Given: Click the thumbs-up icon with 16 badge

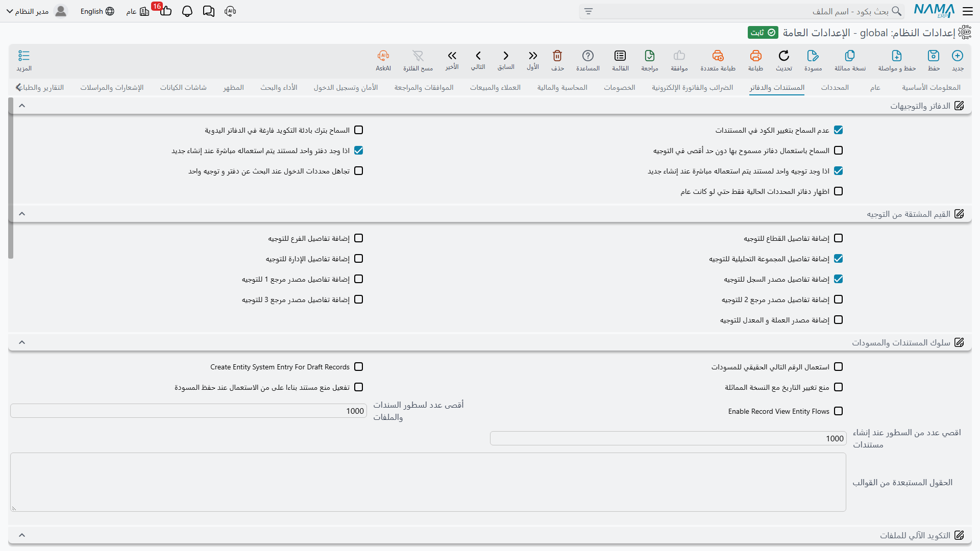Looking at the screenshot, I should pyautogui.click(x=165, y=10).
